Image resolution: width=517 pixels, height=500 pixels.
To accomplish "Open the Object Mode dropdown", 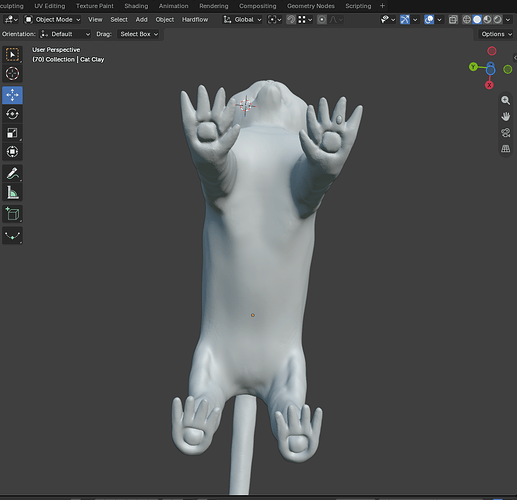I will click(52, 20).
